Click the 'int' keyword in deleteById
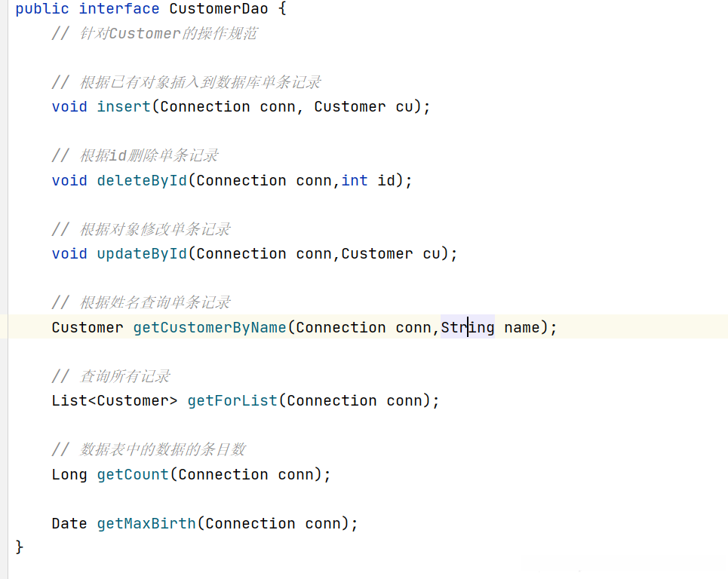The width and height of the screenshot is (728, 579). tap(355, 180)
